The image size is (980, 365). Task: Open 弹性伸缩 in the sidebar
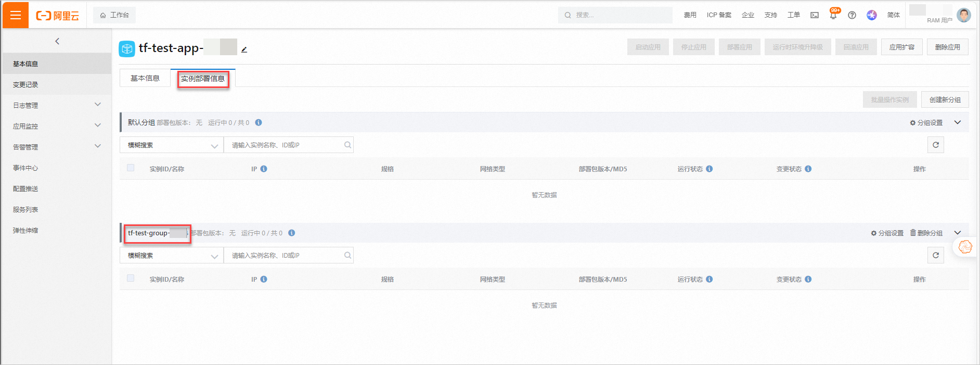57,230
